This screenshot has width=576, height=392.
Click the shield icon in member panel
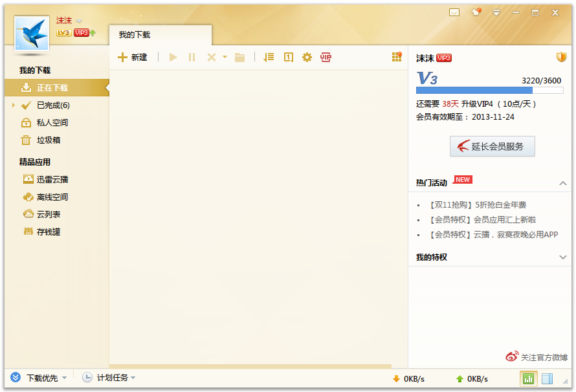[x=561, y=57]
